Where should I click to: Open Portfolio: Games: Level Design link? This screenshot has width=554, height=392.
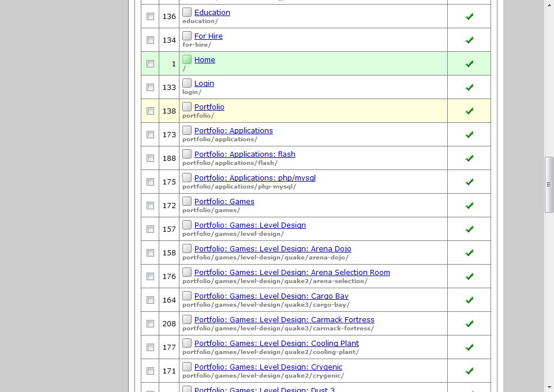pyautogui.click(x=250, y=225)
